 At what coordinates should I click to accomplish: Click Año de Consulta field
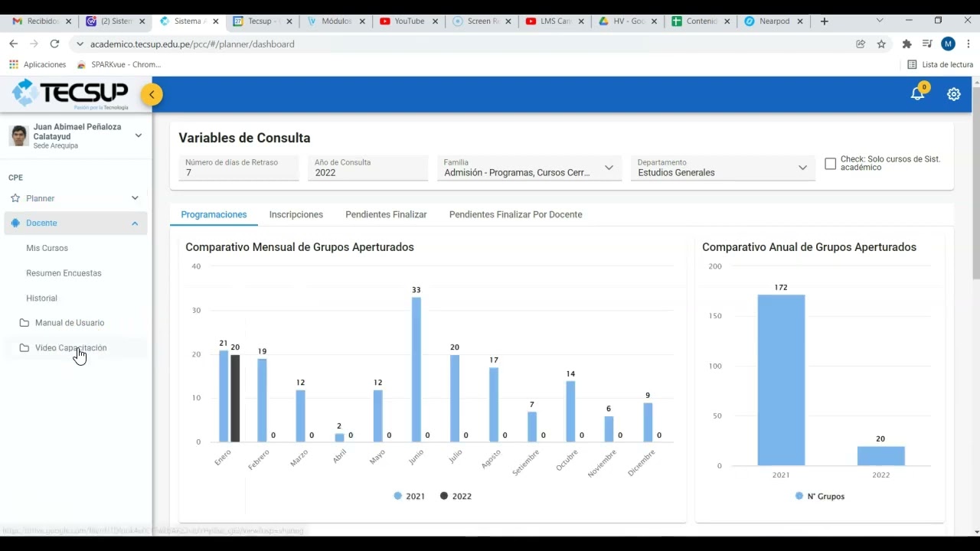click(368, 168)
